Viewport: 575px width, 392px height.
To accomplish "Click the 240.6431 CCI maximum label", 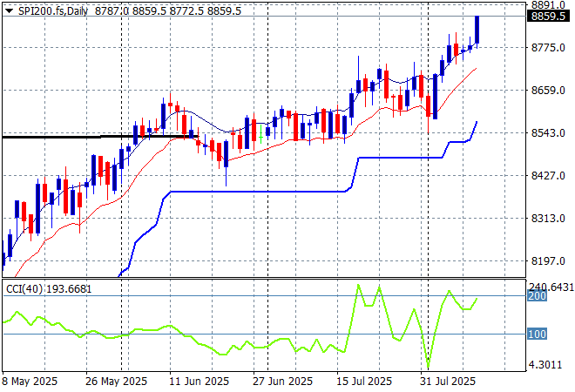I will click(x=551, y=287).
